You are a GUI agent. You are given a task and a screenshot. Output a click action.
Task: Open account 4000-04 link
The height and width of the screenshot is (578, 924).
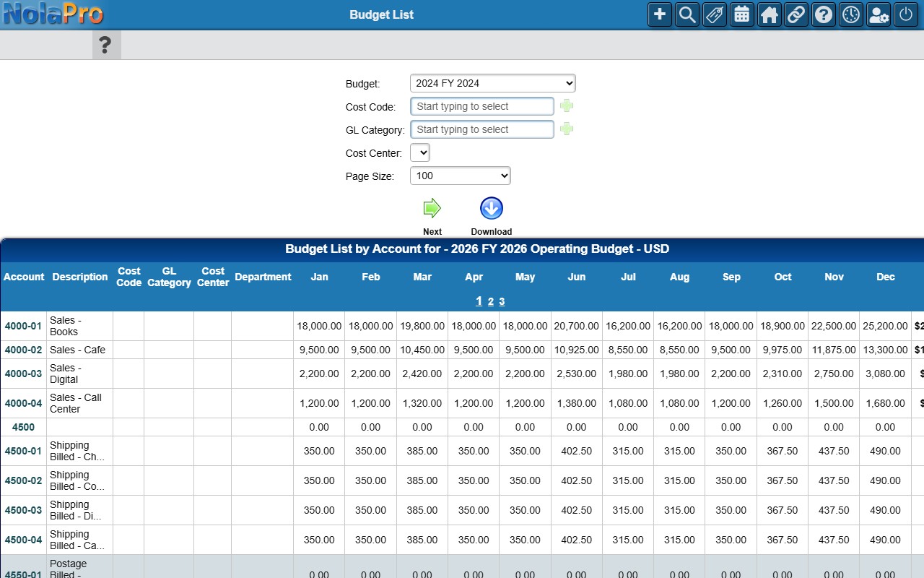coord(23,403)
